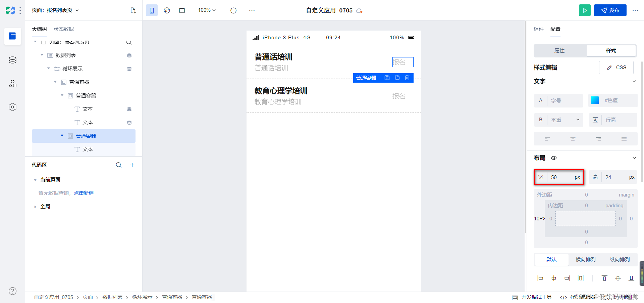Toggle layout visibility eye icon
Screen dimensions: 644x303
pos(554,158)
